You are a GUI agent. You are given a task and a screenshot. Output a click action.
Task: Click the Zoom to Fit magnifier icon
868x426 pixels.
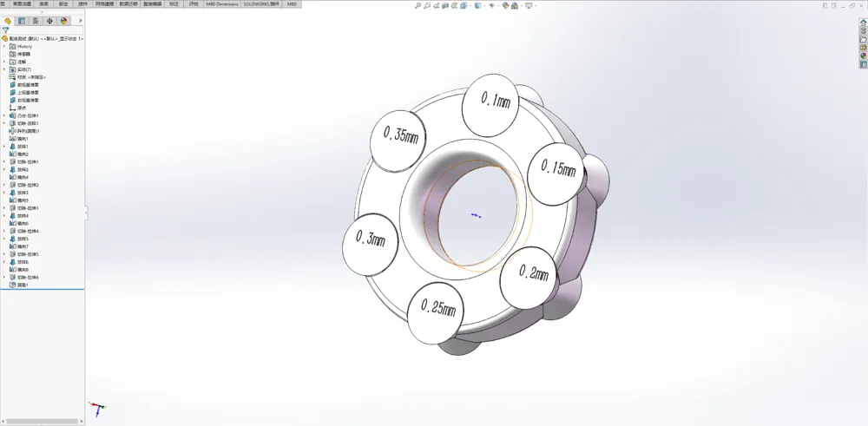[x=418, y=5]
